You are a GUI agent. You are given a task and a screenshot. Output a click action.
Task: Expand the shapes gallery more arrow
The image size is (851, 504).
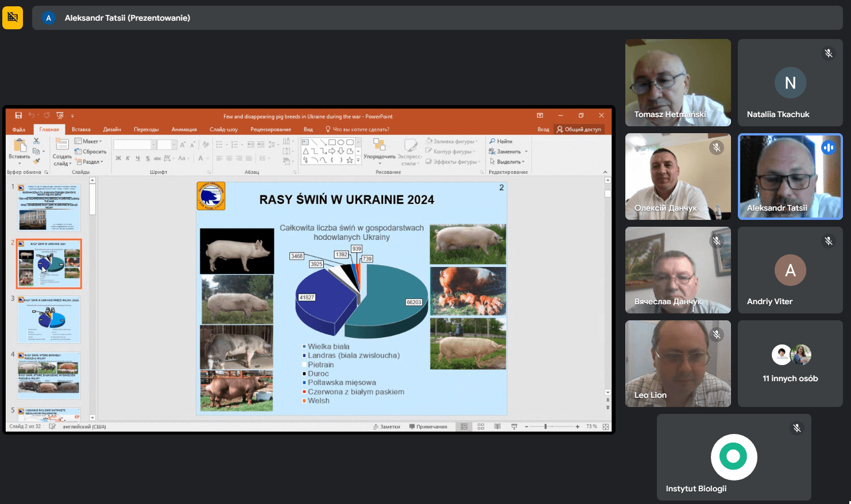(x=358, y=160)
